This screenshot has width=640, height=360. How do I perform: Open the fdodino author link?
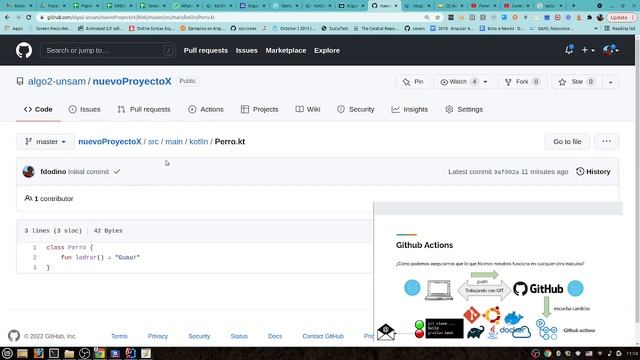pyautogui.click(x=53, y=172)
